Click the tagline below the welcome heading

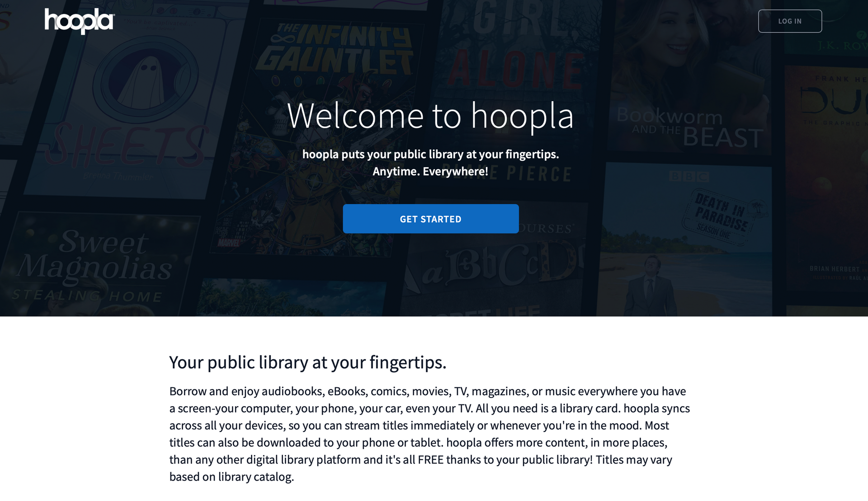(430, 162)
